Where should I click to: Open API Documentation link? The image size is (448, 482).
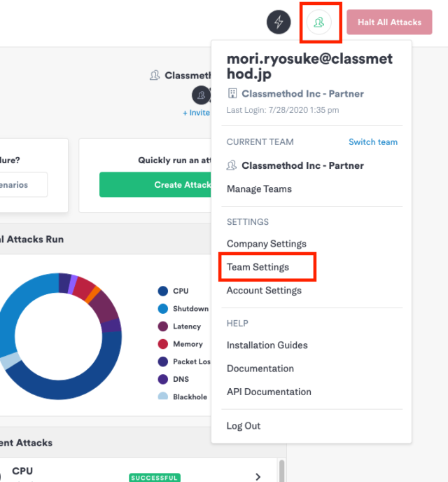click(x=269, y=392)
